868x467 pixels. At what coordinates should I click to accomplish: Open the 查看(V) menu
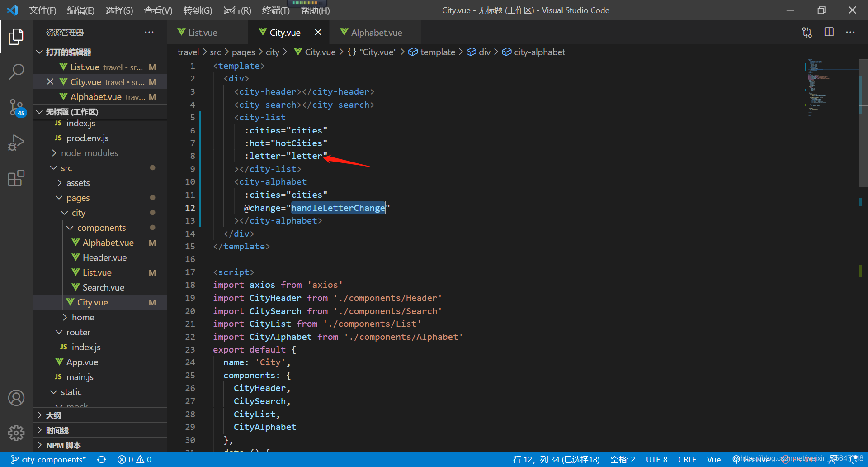click(x=158, y=10)
